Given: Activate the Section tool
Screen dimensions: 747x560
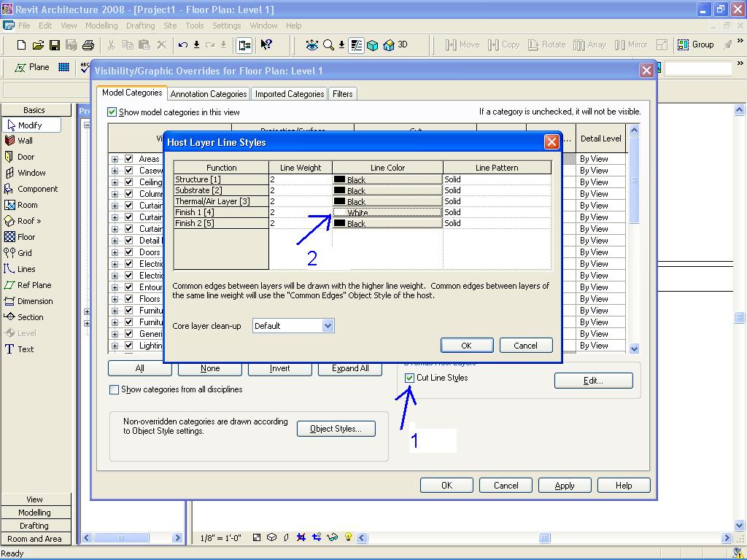Looking at the screenshot, I should (x=30, y=317).
